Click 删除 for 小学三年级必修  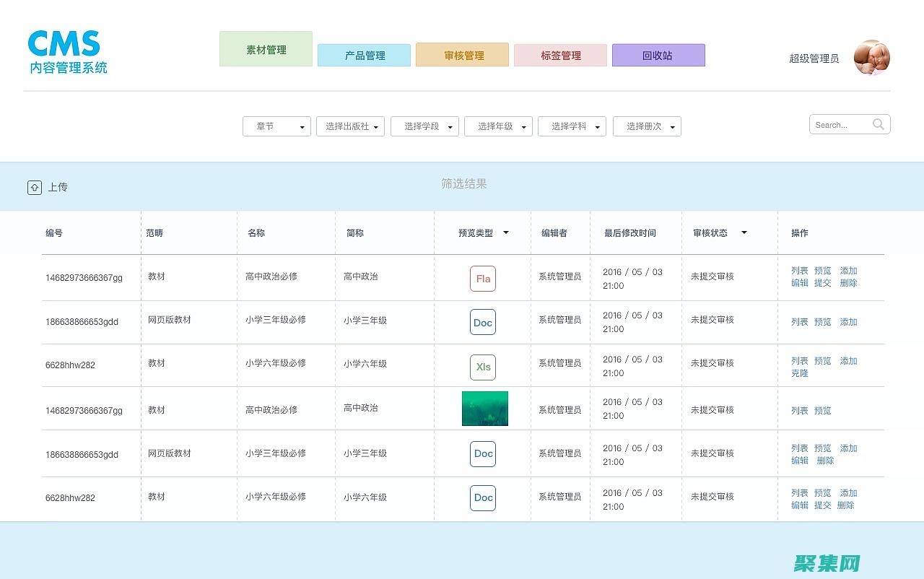pos(825,461)
